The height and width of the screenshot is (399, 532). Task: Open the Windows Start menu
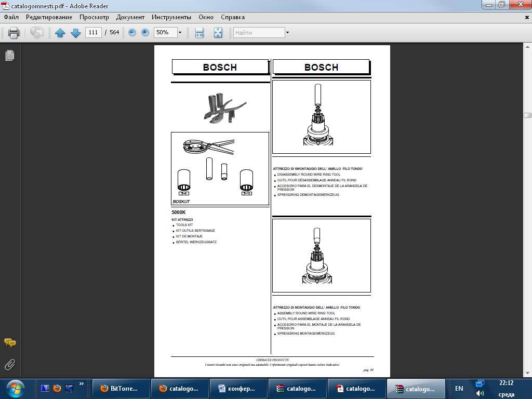click(15, 389)
